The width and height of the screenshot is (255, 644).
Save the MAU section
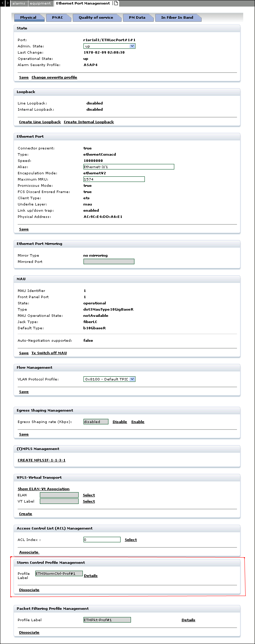coord(24,353)
